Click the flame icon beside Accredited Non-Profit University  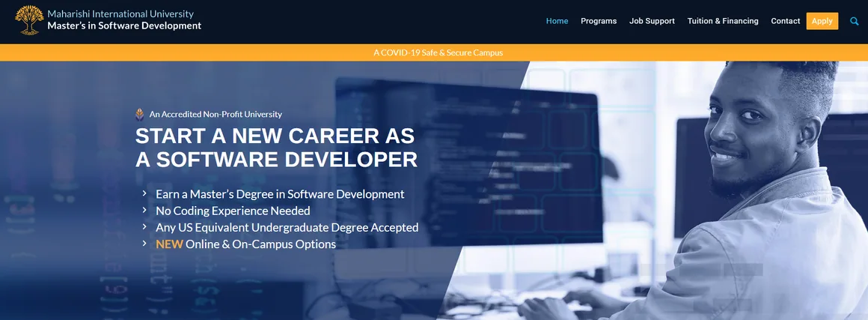click(139, 114)
